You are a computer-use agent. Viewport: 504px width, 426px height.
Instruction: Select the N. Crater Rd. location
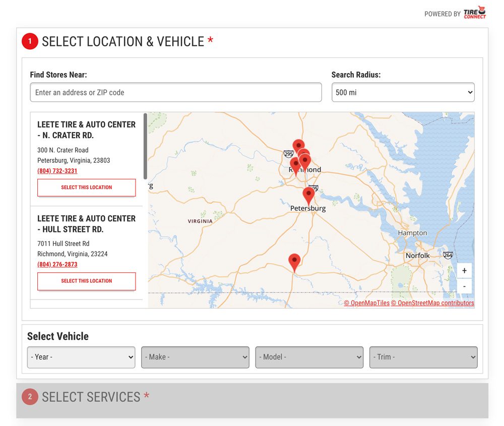pos(87,188)
